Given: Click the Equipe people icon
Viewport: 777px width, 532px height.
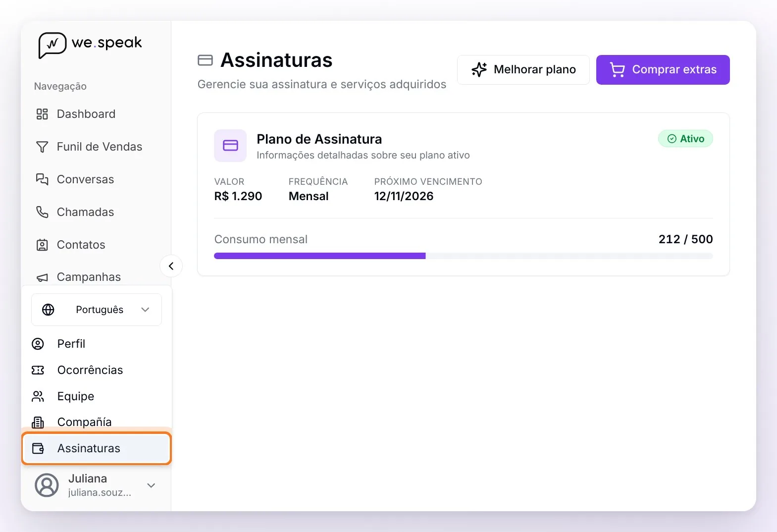Looking at the screenshot, I should [x=38, y=396].
